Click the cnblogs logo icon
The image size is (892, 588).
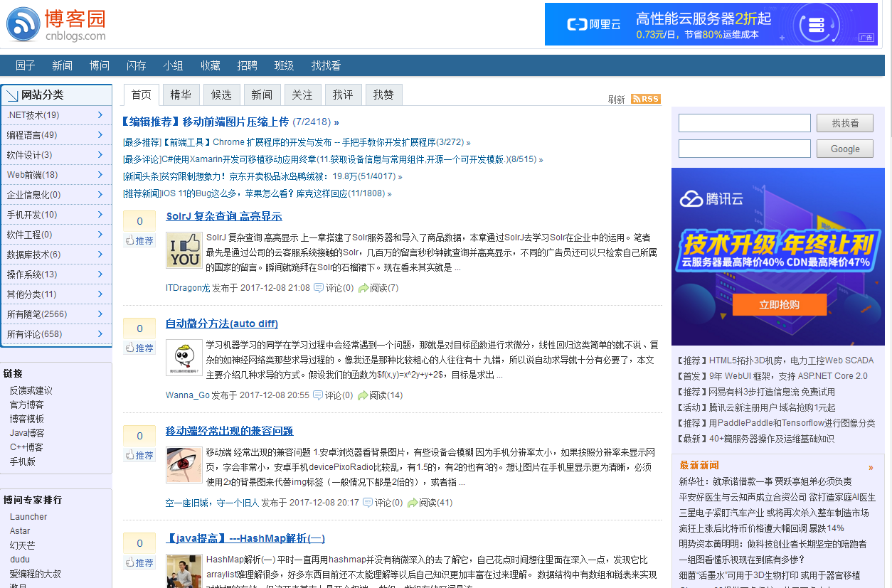click(23, 24)
